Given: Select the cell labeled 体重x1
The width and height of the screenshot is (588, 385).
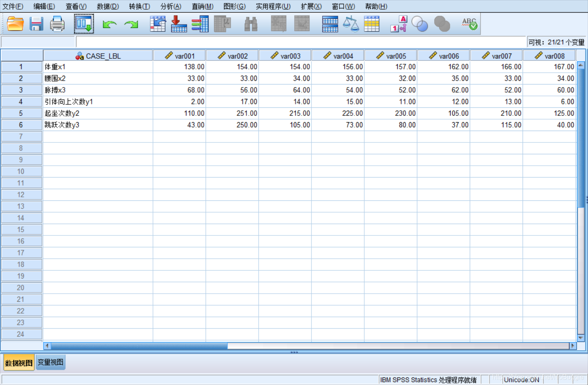Looking at the screenshot, I should pyautogui.click(x=98, y=67).
